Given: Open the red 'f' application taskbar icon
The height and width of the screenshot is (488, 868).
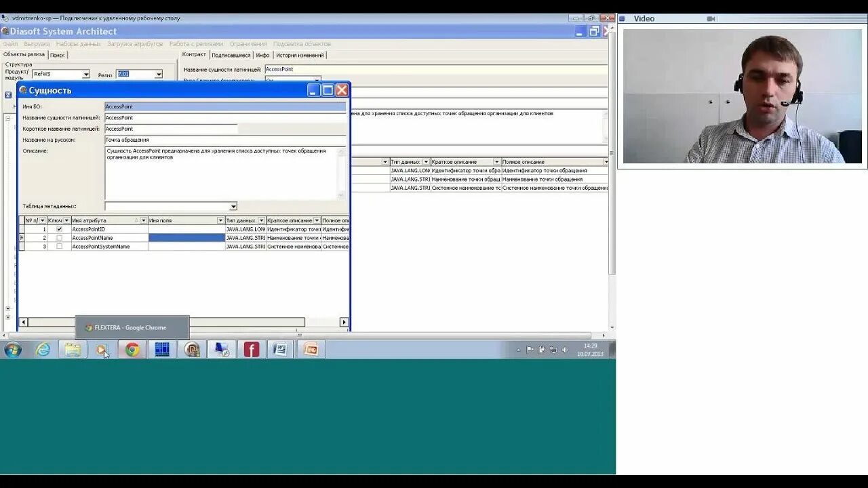Looking at the screenshot, I should pyautogui.click(x=252, y=350).
